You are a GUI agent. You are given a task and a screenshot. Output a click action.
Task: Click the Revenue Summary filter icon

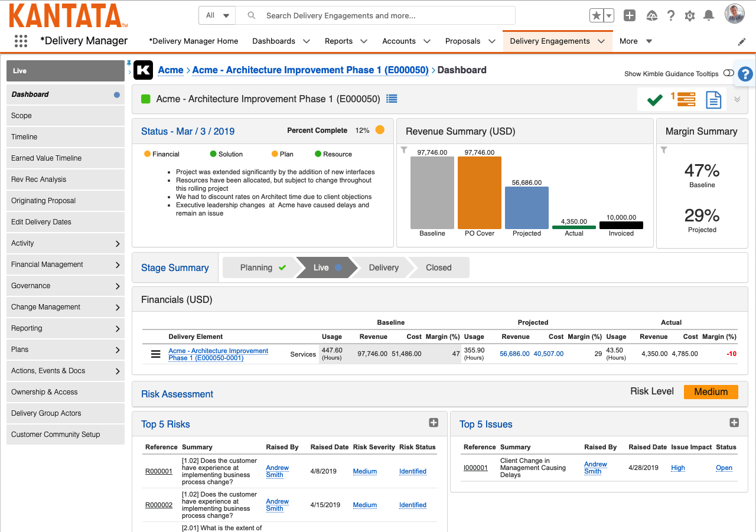[404, 150]
